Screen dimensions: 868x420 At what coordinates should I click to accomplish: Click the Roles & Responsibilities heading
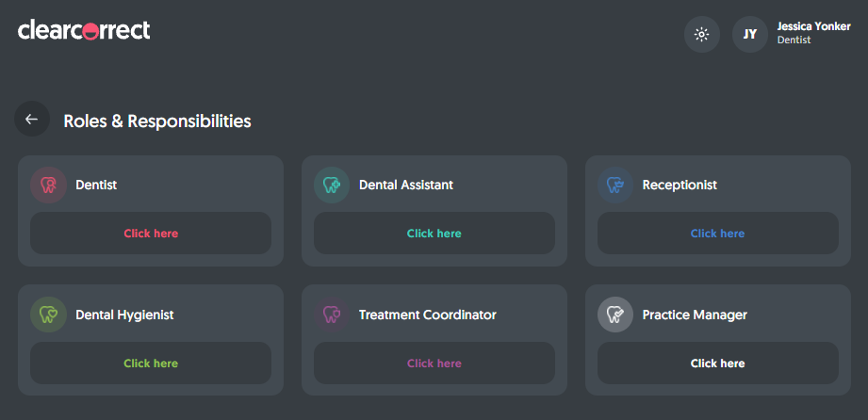click(157, 121)
